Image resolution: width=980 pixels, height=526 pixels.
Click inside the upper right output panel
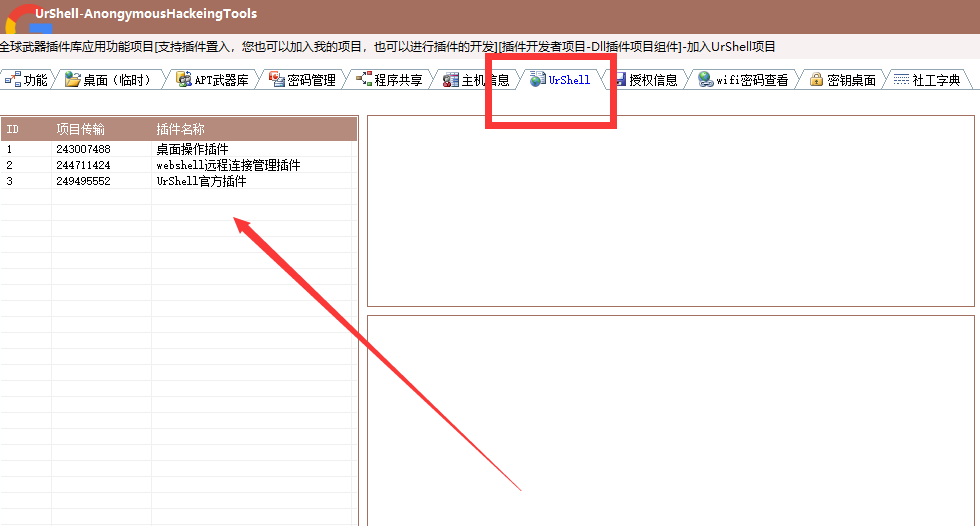[671, 211]
